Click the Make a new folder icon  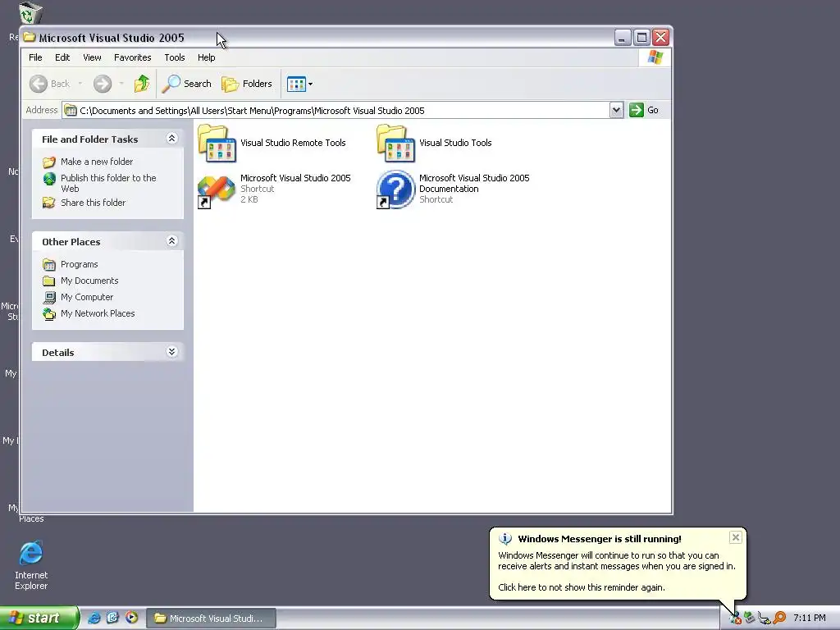click(49, 162)
